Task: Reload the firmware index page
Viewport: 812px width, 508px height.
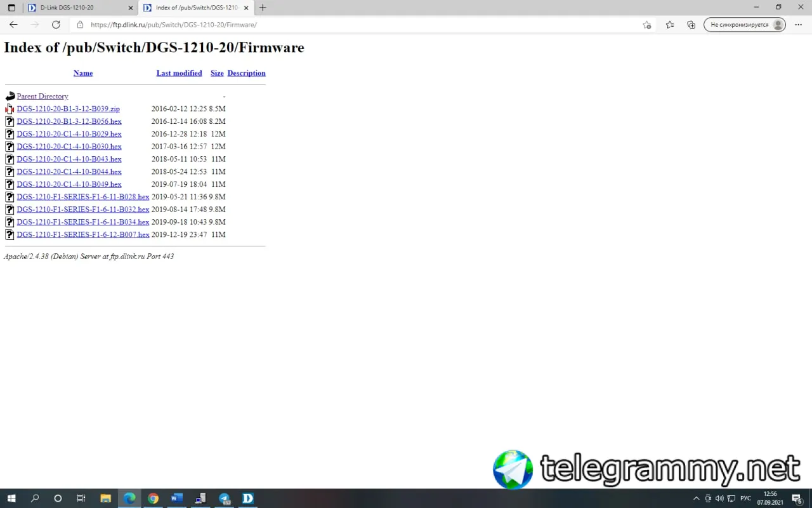Action: [56, 25]
